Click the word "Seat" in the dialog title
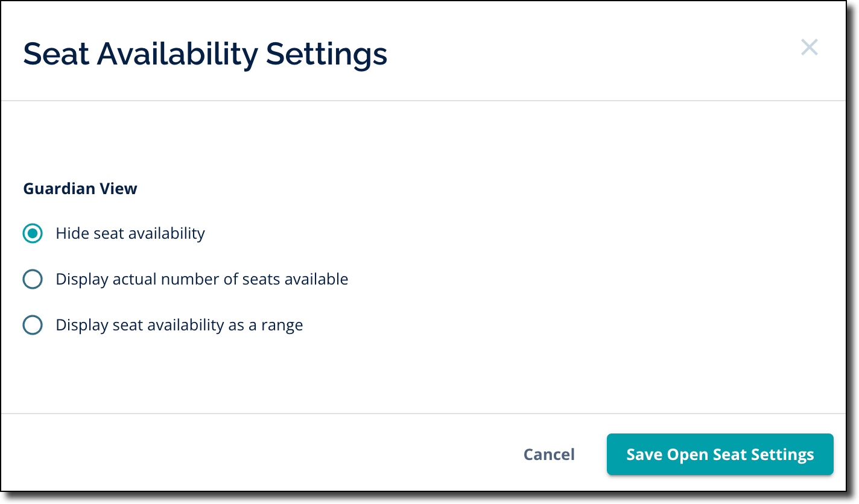Screen dimensions: 859x504 pyautogui.click(x=55, y=54)
